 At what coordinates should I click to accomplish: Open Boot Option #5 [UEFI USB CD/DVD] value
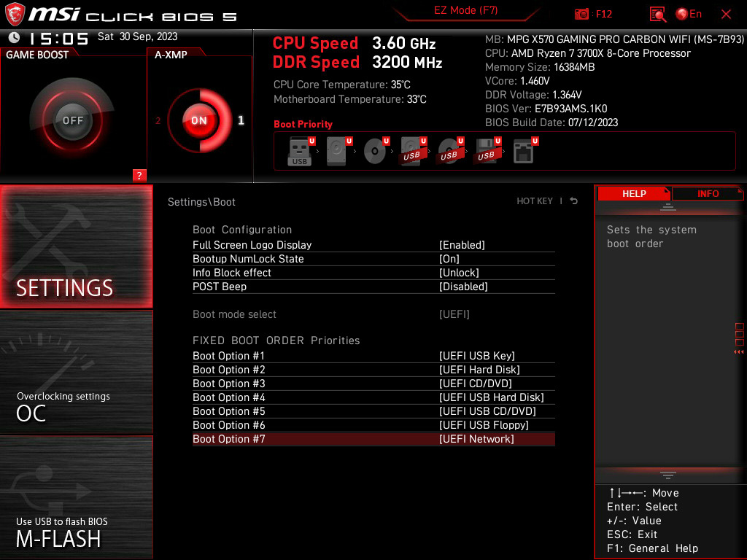[487, 411]
